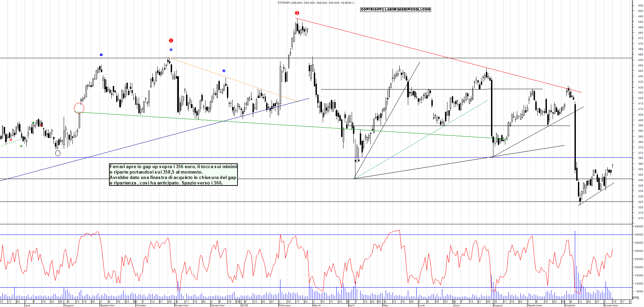Select the blue circled marker "2" in mid-chart

pyautogui.click(x=224, y=70)
